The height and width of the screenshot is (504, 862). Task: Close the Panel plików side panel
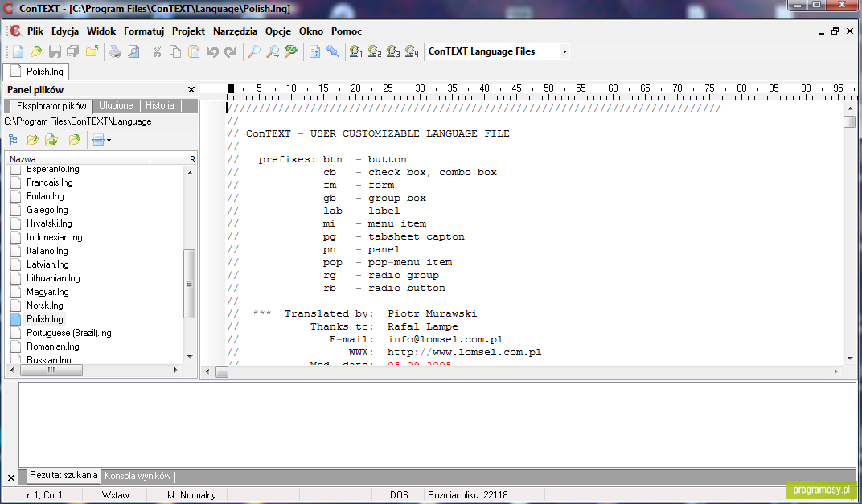[191, 89]
